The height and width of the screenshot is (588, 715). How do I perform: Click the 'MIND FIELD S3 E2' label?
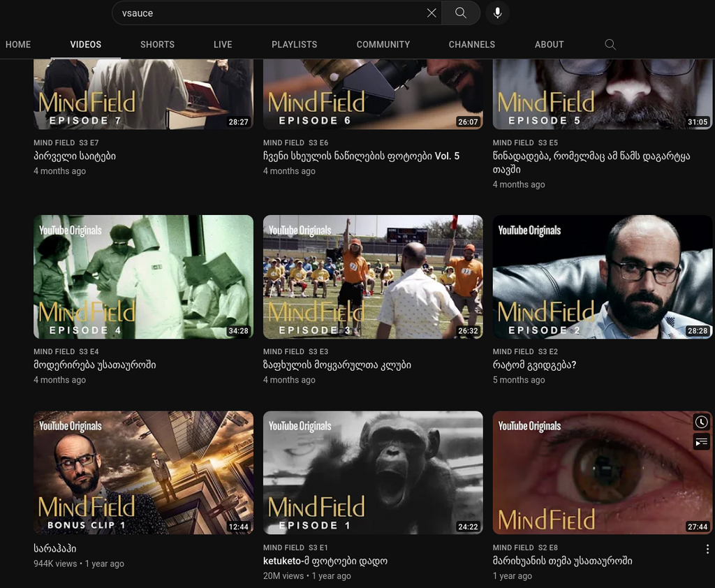coord(525,352)
